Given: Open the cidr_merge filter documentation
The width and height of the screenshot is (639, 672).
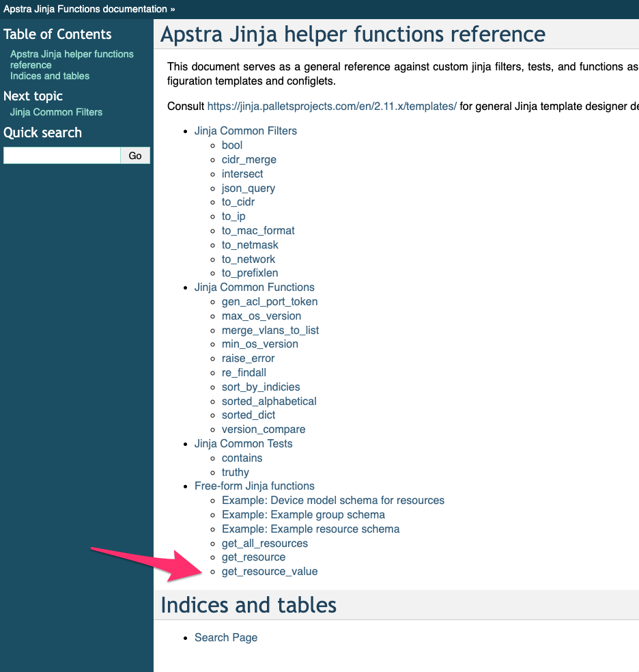Looking at the screenshot, I should click(248, 159).
